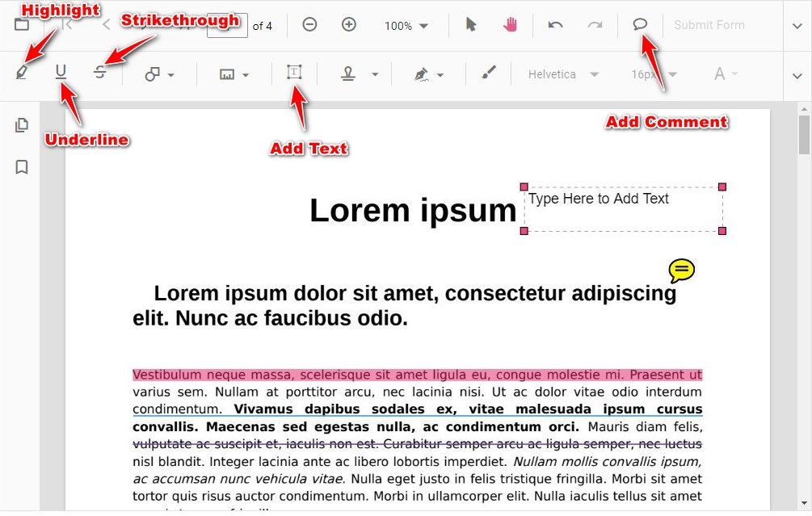Pick the freehand drawing brush tool

click(x=488, y=73)
